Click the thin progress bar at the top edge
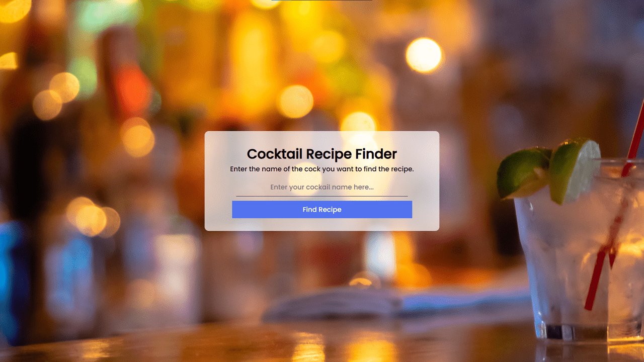 [x=322, y=1]
